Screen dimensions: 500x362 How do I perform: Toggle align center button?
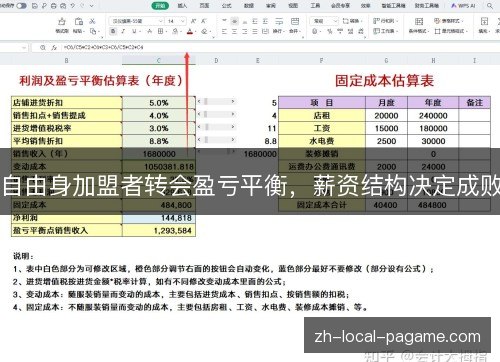[235, 31]
